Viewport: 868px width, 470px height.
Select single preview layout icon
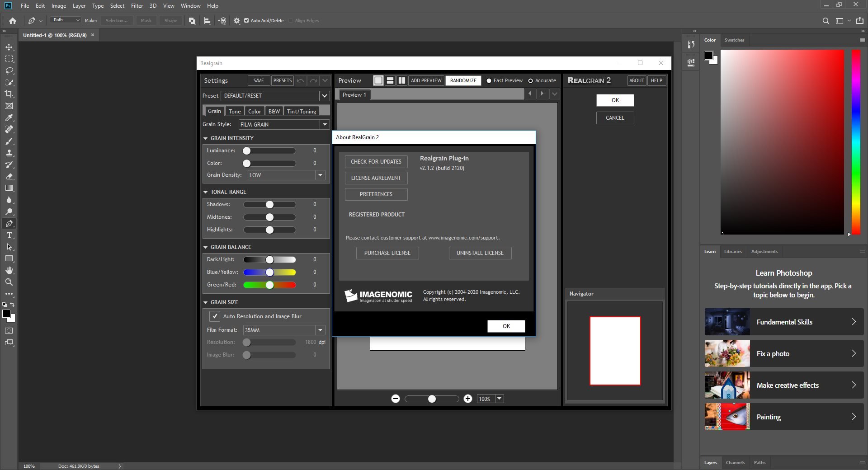(378, 80)
